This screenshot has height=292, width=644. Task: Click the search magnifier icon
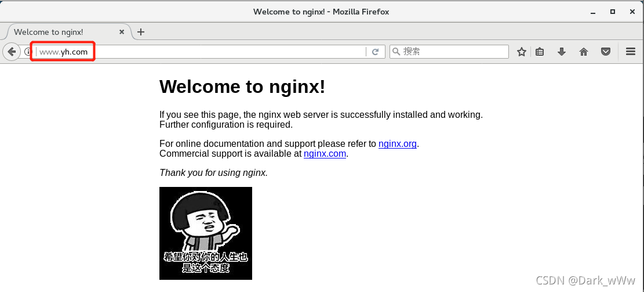click(x=396, y=52)
